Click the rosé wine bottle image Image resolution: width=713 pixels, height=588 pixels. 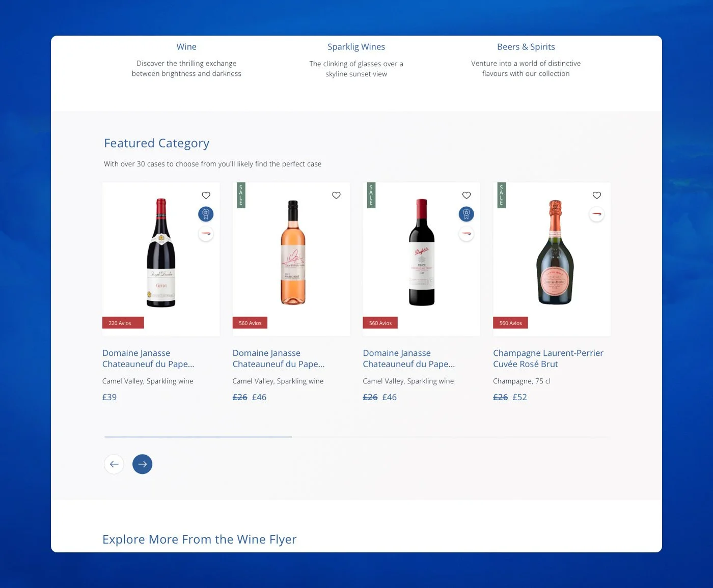coord(293,253)
